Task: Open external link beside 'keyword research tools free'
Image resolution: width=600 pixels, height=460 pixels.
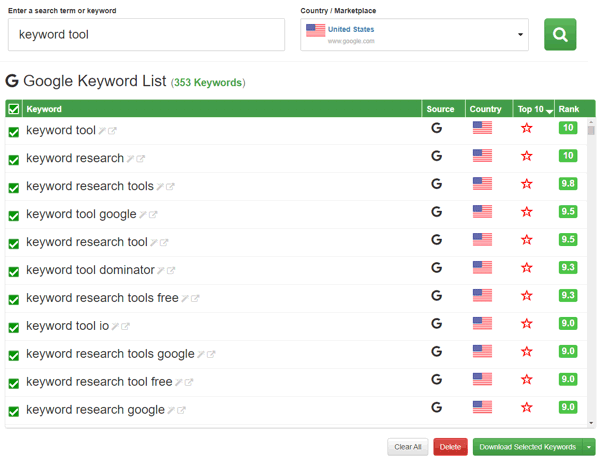Action: (x=195, y=299)
